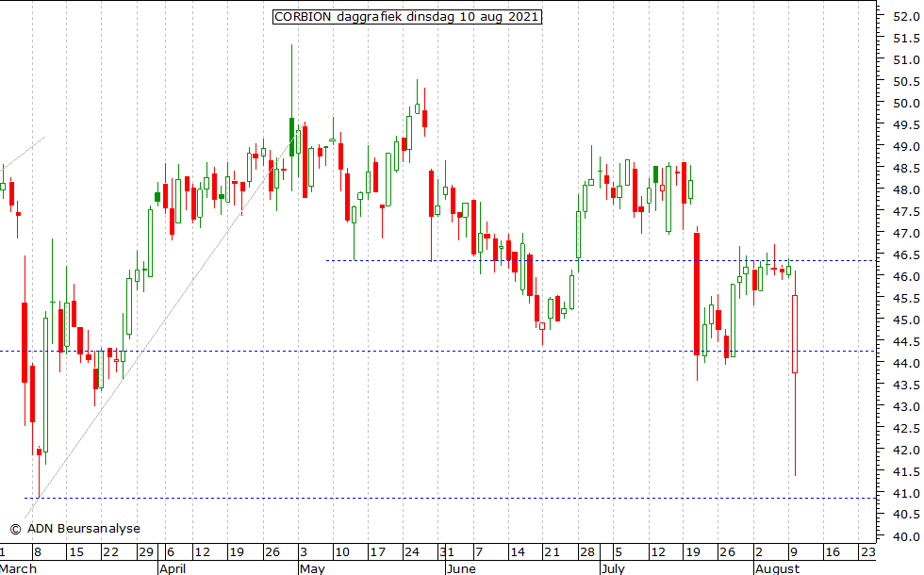The image size is (924, 575).
Task: Click the May month label
Action: (x=312, y=568)
